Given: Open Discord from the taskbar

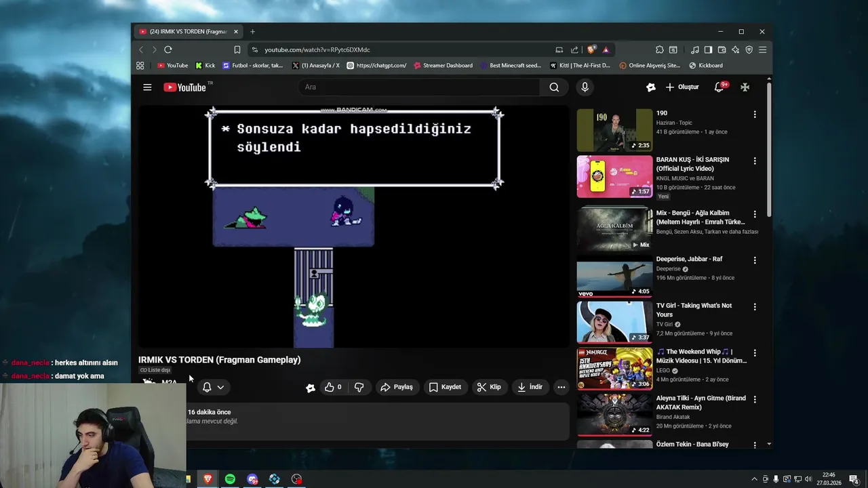Looking at the screenshot, I should pyautogui.click(x=252, y=479).
